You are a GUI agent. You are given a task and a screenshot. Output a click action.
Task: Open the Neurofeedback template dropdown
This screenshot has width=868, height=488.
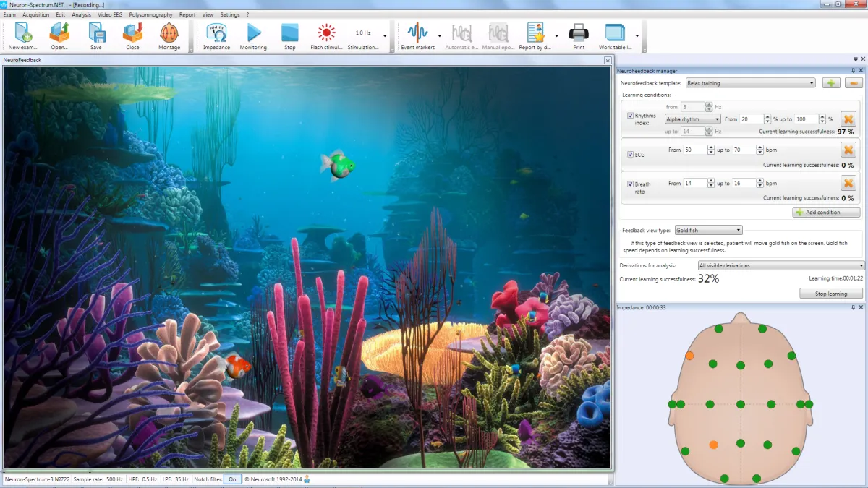(750, 83)
